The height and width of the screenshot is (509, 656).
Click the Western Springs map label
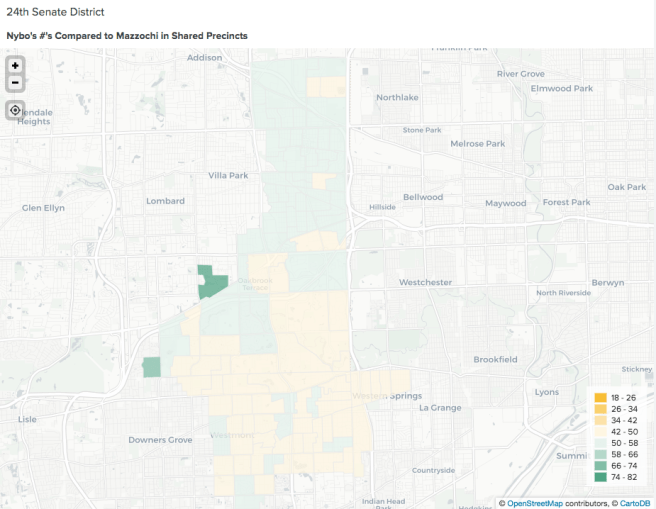387,396
